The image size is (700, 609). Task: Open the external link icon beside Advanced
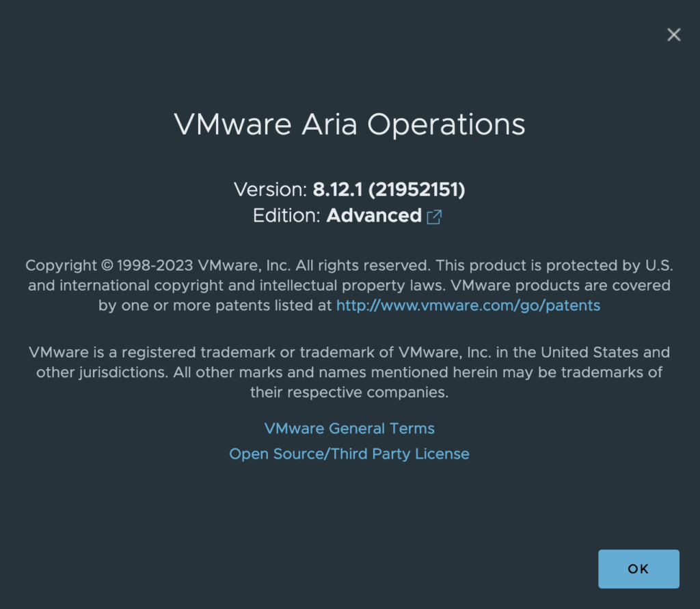434,217
